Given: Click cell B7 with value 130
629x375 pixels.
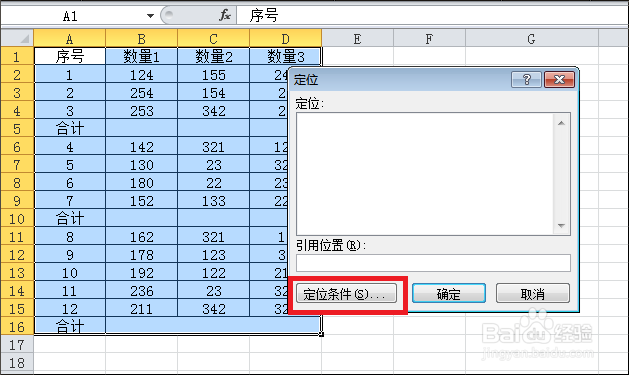Looking at the screenshot, I should (x=142, y=164).
